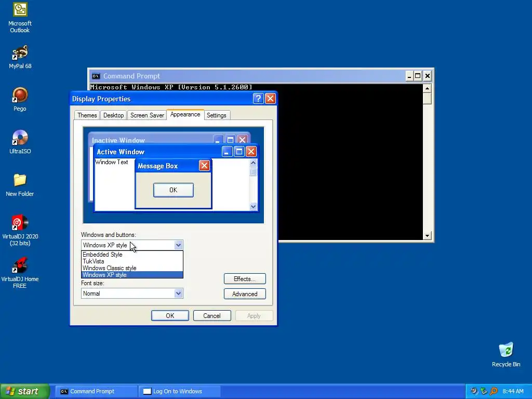Switch to Command Prompt in the taskbar
Viewport: 532px width, 399px height.
pyautogui.click(x=96, y=391)
